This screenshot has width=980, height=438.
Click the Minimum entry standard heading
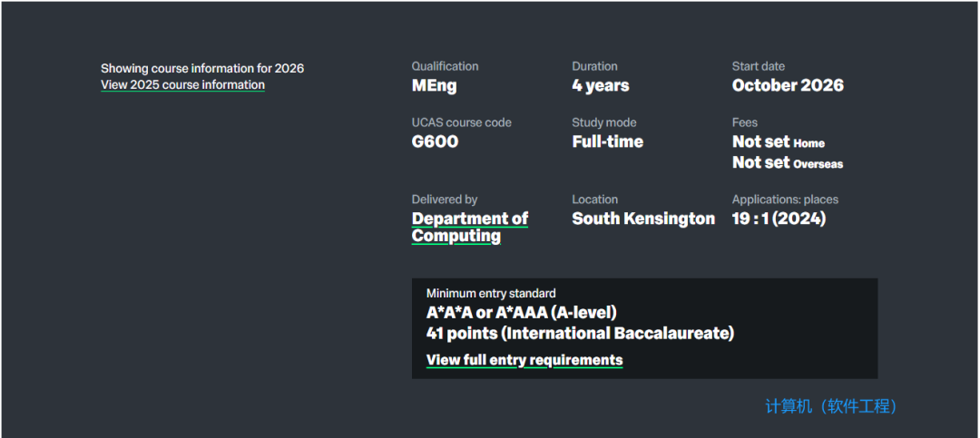491,294
